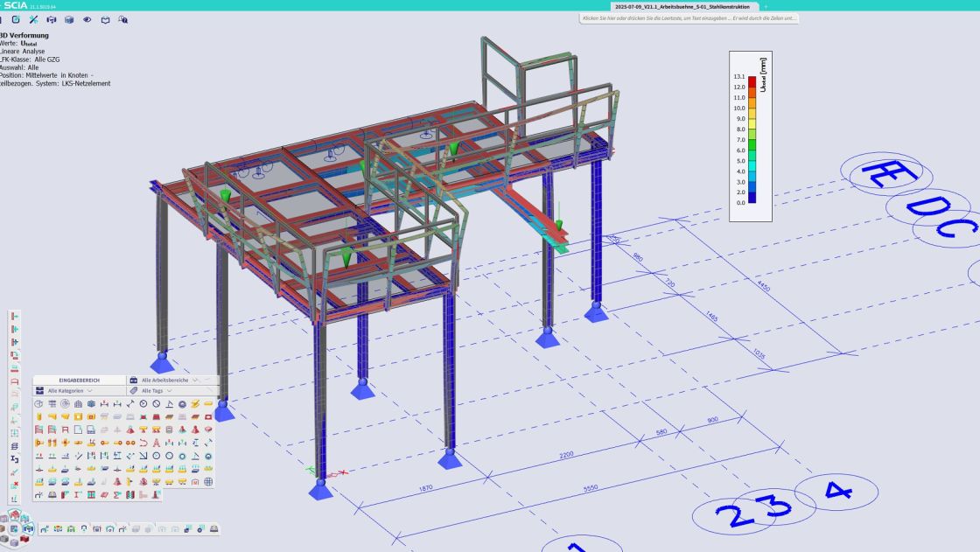Click the command line search input field
Screen dimensions: 980x552
(689, 18)
